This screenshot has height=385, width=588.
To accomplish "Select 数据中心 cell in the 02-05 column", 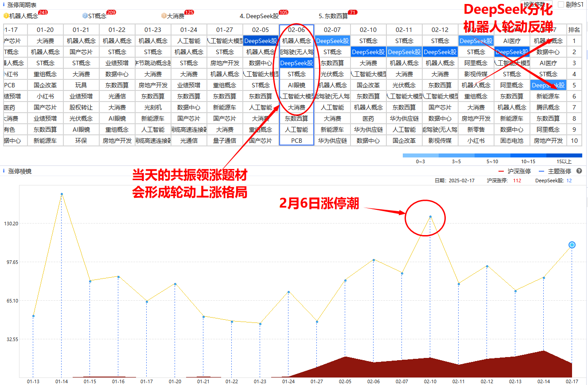I will point(261,63).
